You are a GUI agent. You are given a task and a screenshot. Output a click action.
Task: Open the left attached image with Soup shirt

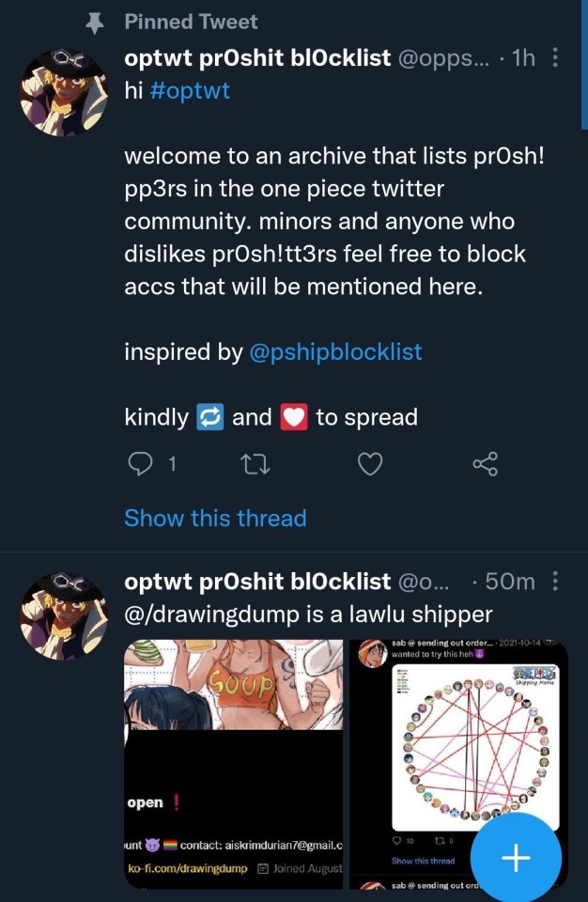tap(234, 695)
